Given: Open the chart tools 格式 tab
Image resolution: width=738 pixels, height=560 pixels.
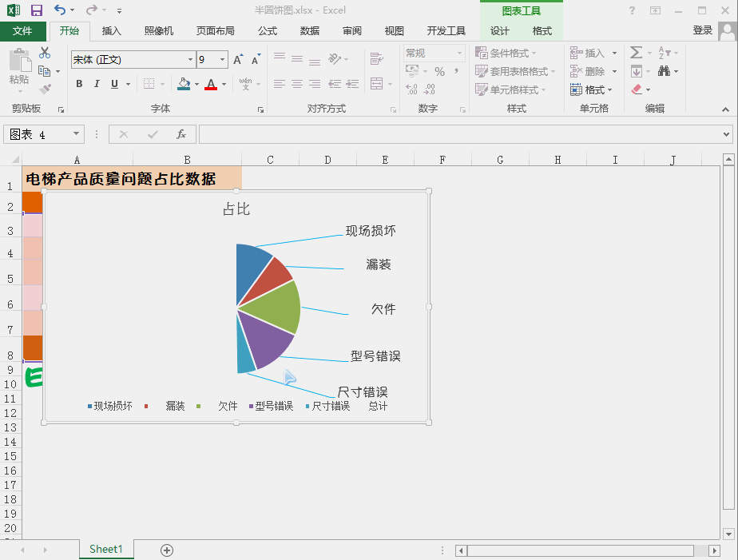Looking at the screenshot, I should (x=542, y=31).
